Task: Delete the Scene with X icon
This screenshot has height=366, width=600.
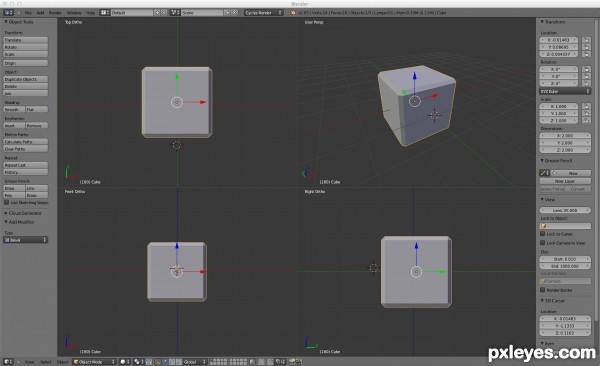Action: tap(235, 13)
